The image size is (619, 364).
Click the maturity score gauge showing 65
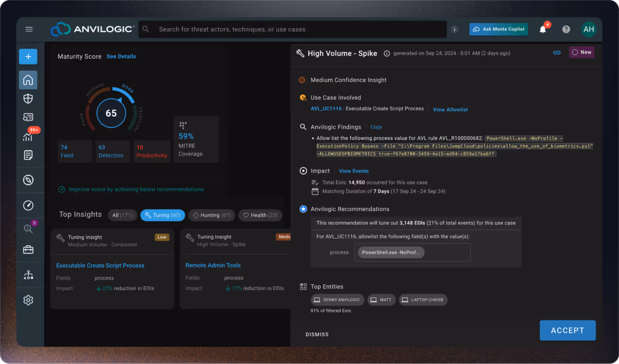pyautogui.click(x=111, y=113)
